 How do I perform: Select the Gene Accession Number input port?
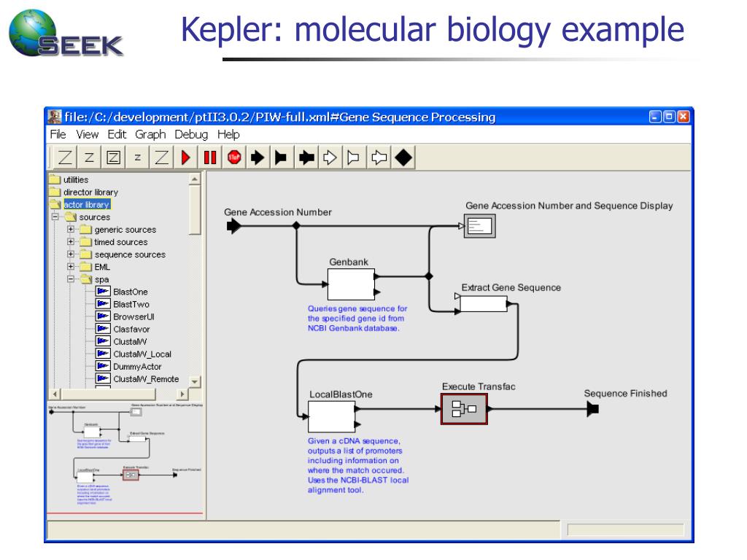tap(233, 226)
